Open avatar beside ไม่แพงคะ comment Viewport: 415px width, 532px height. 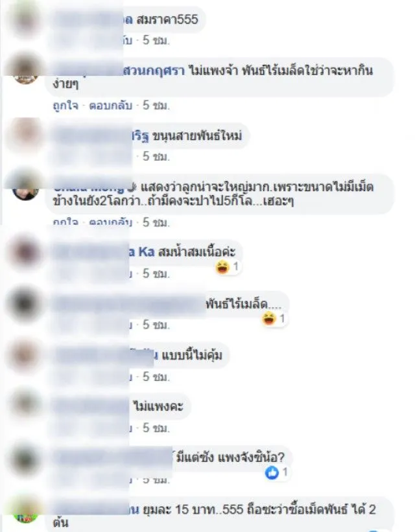(25, 406)
